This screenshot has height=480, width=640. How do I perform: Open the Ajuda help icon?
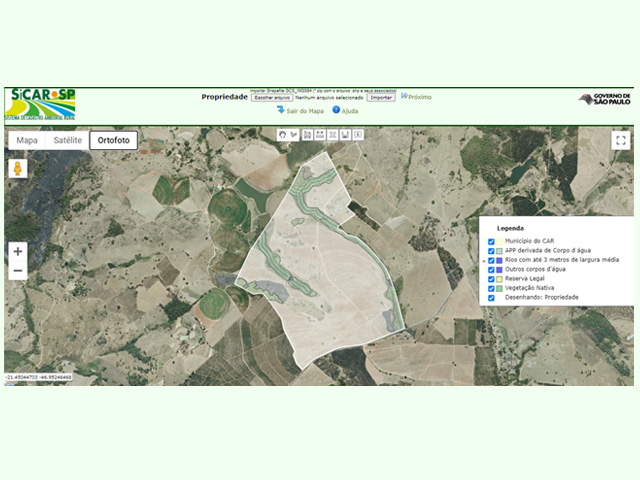pos(336,110)
